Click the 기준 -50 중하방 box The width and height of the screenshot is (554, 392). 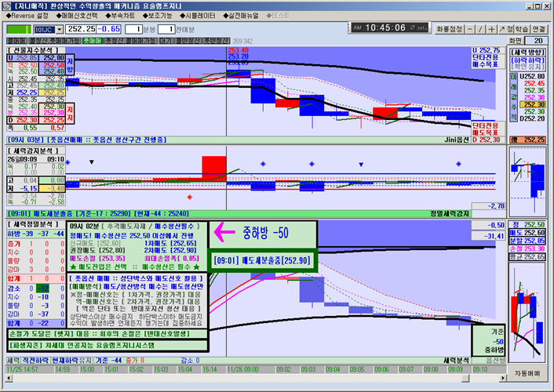pyautogui.click(x=489, y=341)
